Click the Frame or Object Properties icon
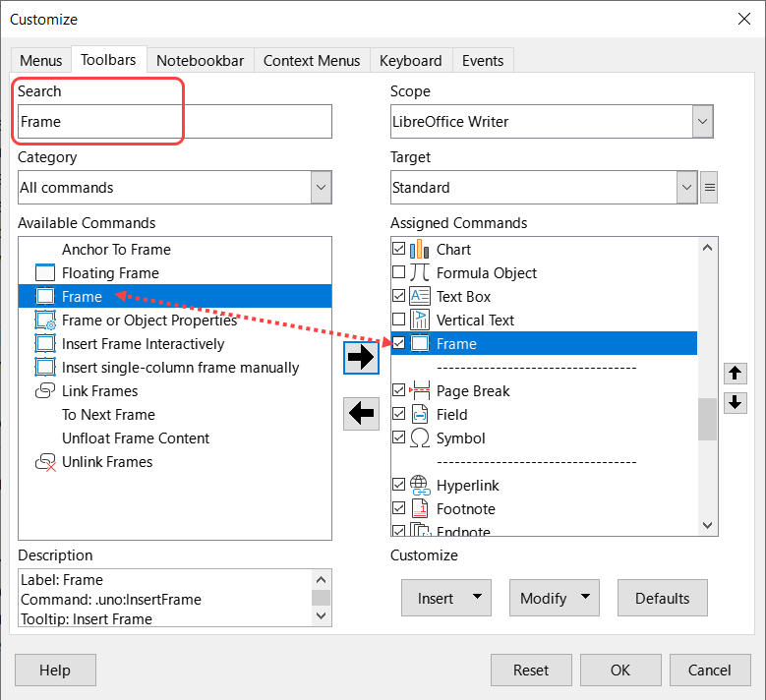766x700 pixels. [45, 320]
